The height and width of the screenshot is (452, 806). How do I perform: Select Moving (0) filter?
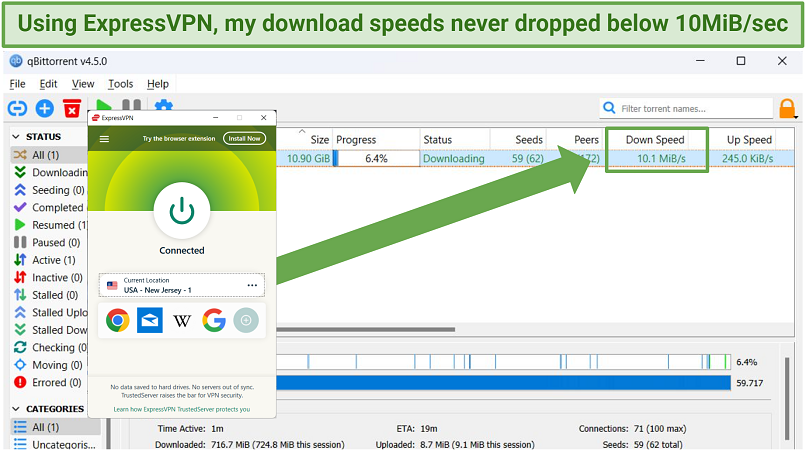(x=49, y=365)
